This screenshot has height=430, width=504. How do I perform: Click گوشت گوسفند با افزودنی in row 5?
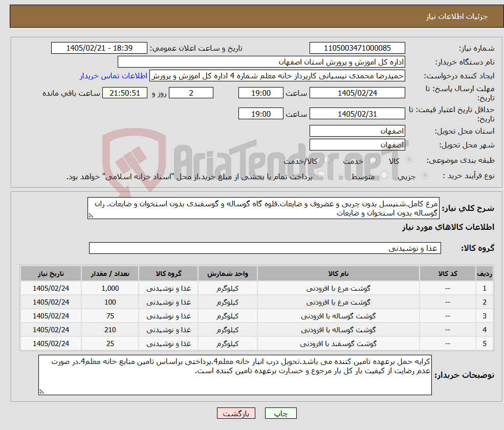338,344
